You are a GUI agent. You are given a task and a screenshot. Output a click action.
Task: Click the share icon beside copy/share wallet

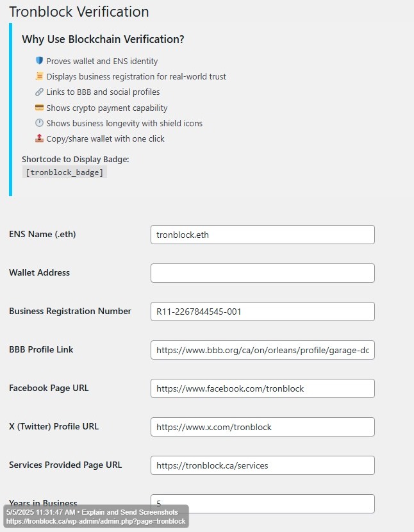tap(39, 138)
